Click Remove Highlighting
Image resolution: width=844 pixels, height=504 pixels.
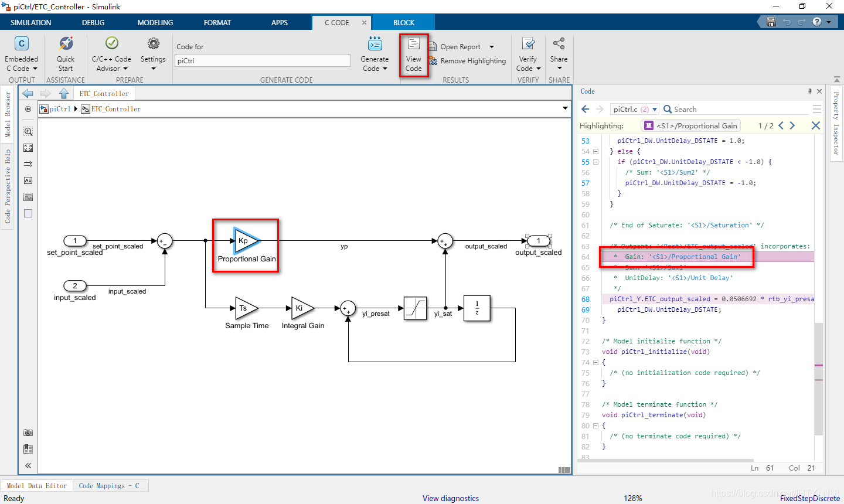tap(467, 61)
